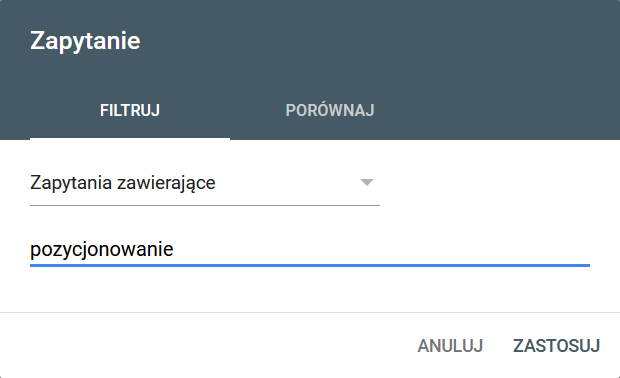Dismiss the query filter via ANULUJ
Viewport: 620px width, 378px height.
point(450,346)
